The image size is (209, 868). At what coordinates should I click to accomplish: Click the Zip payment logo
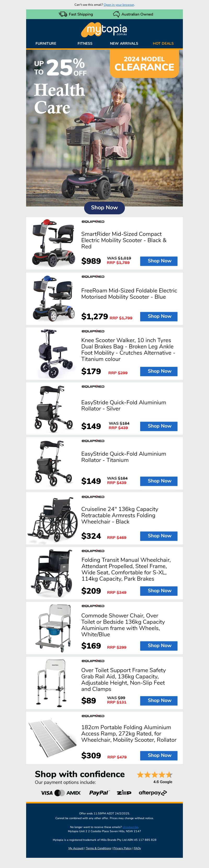pos(124,792)
